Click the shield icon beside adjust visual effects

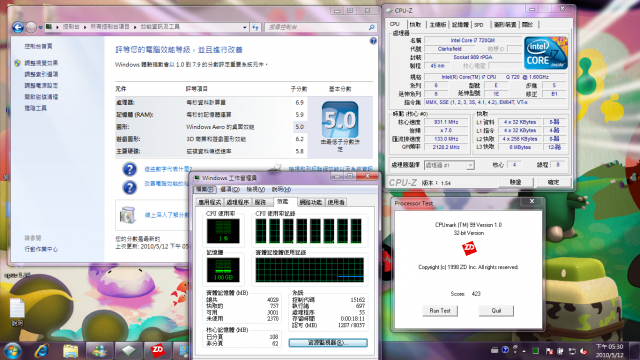[x=17, y=63]
